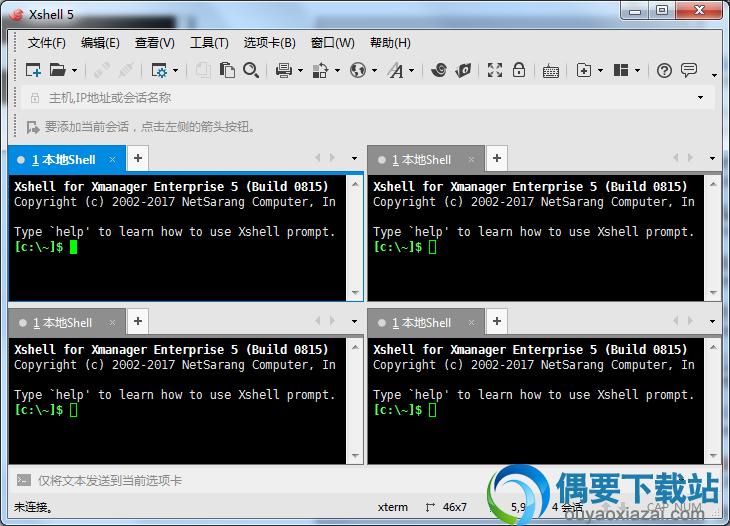730x526 pixels.
Task: Expand the New tab icon dropdown arrow
Action: coord(600,71)
